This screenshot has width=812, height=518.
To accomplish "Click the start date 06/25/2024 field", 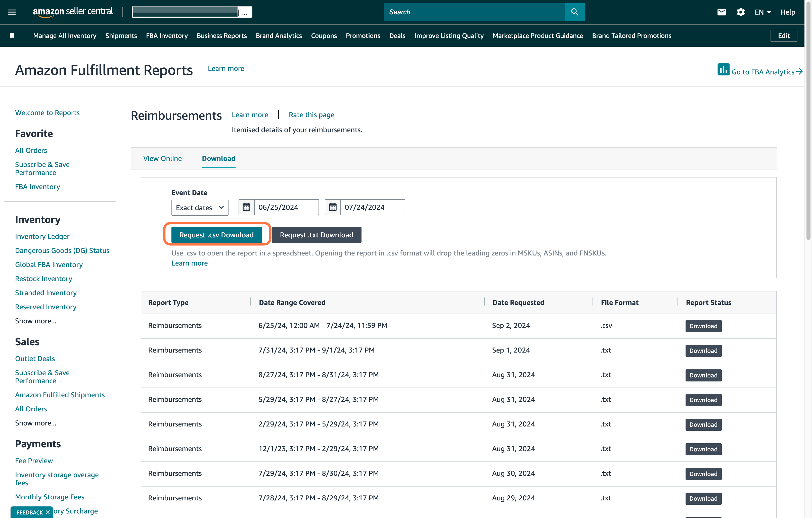I will (286, 207).
